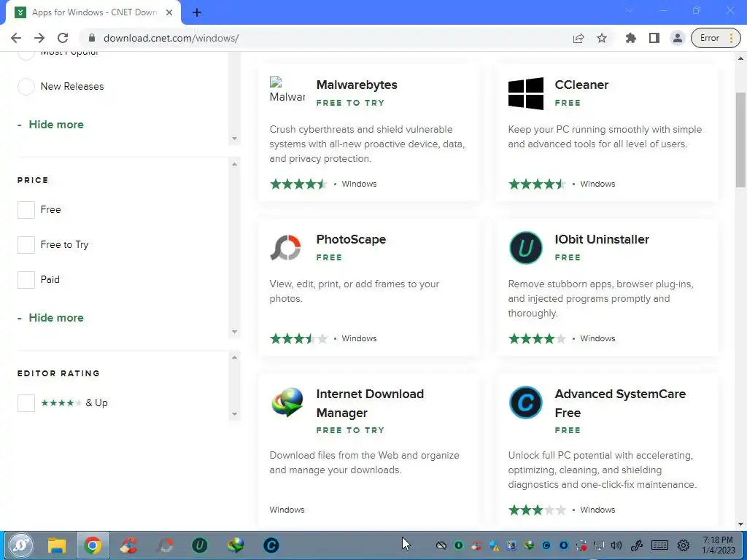747x560 pixels.
Task: Click the 'FREE TO TRY' label under Malwarebytes
Action: coord(350,103)
